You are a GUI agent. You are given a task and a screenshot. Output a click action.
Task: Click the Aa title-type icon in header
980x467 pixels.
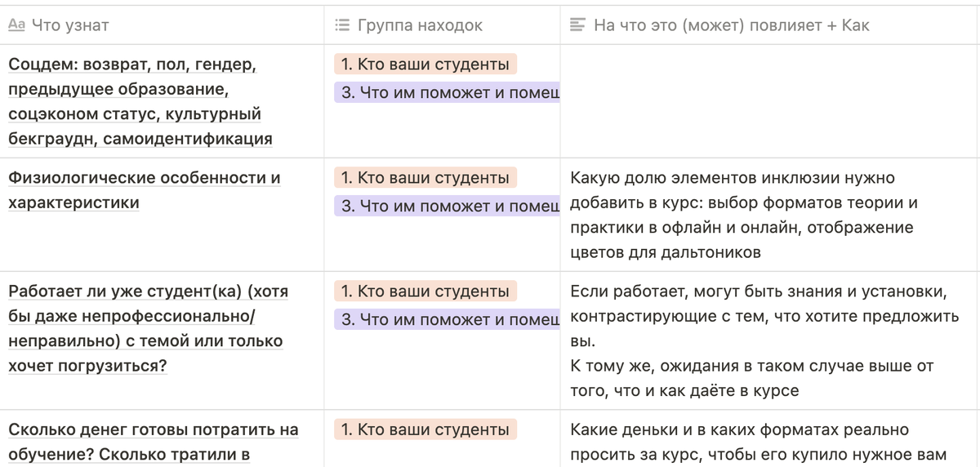[x=16, y=25]
